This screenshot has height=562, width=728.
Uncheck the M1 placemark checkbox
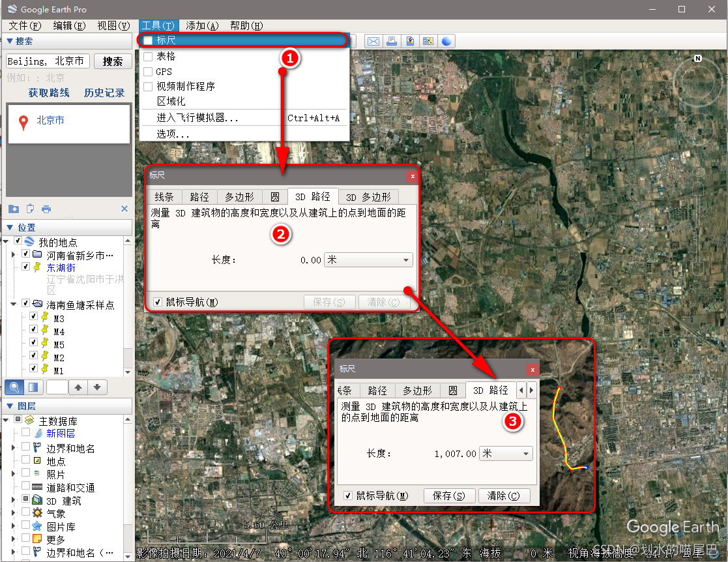pyautogui.click(x=33, y=368)
